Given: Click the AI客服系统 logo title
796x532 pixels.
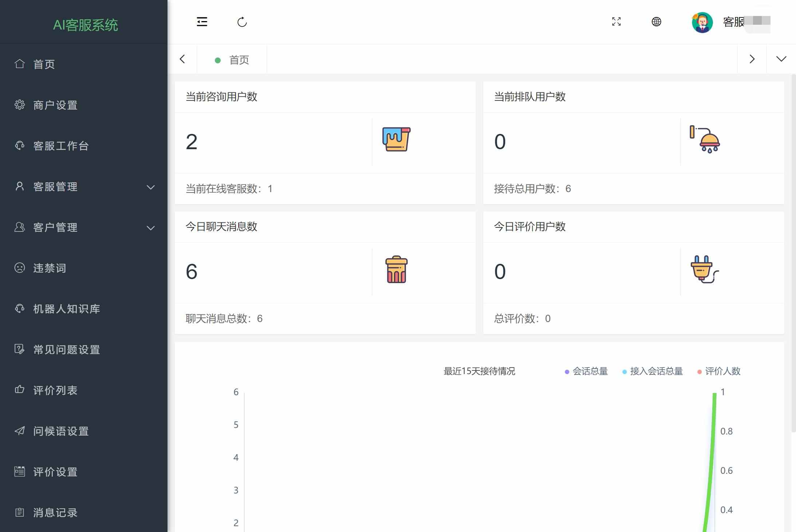Looking at the screenshot, I should tap(86, 25).
